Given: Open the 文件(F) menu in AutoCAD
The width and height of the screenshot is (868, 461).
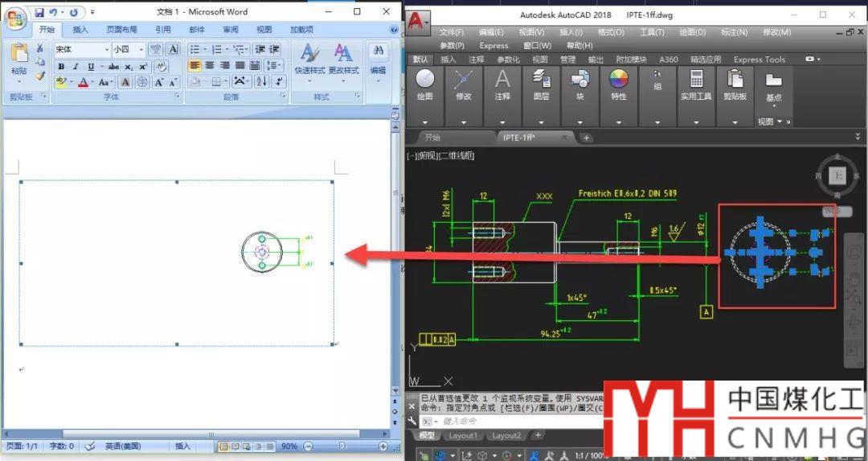Looking at the screenshot, I should pyautogui.click(x=452, y=32).
